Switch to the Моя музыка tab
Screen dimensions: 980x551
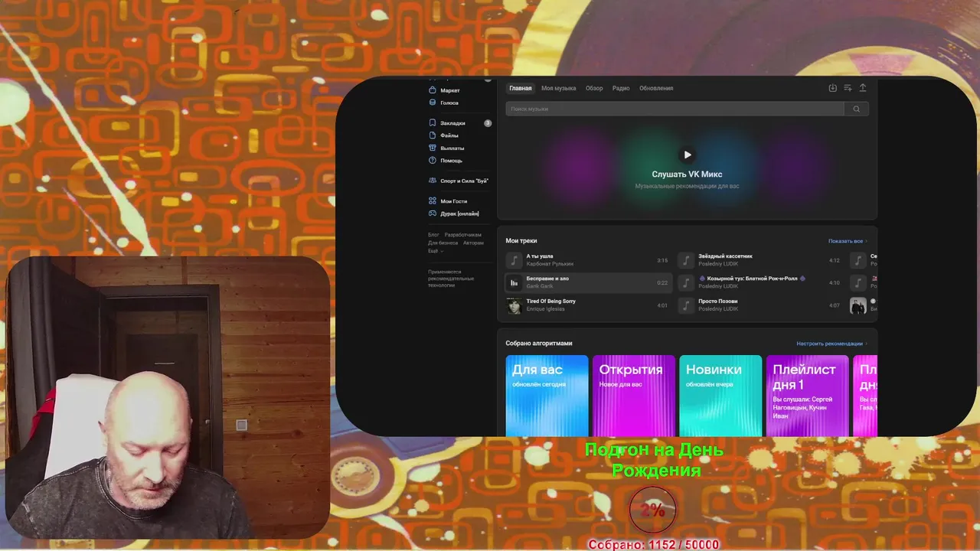558,88
